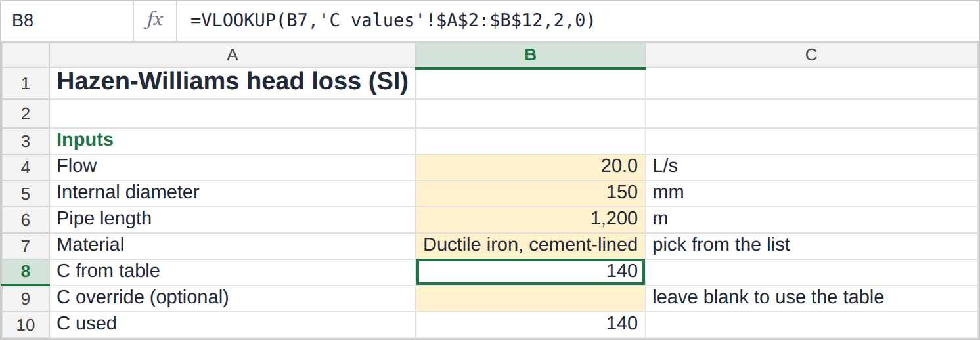Select column A header
980x340 pixels.
(x=233, y=55)
